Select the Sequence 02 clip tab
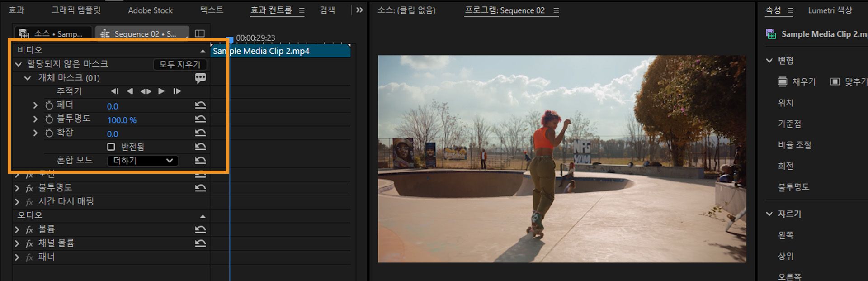This screenshot has width=868, height=281. tap(142, 33)
